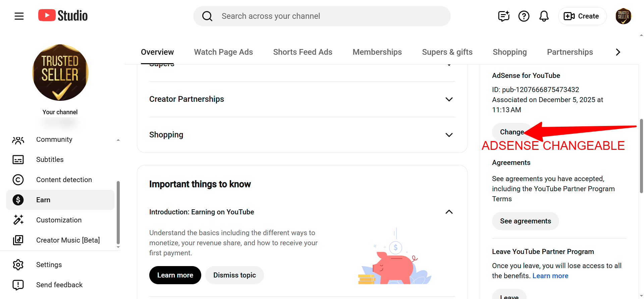Image resolution: width=644 pixels, height=299 pixels.
Task: Dismiss the introduction topic
Action: click(x=234, y=275)
